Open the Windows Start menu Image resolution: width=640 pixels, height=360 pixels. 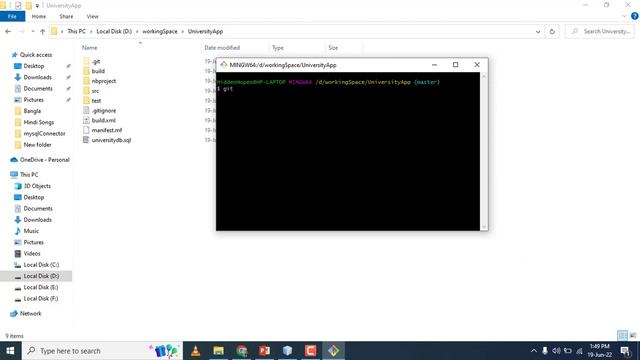tap(10, 351)
